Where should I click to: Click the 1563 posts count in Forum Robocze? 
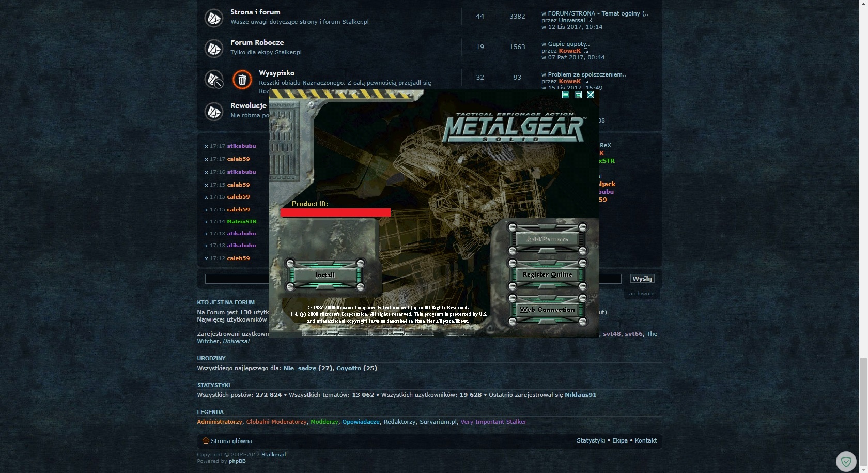[x=517, y=47]
